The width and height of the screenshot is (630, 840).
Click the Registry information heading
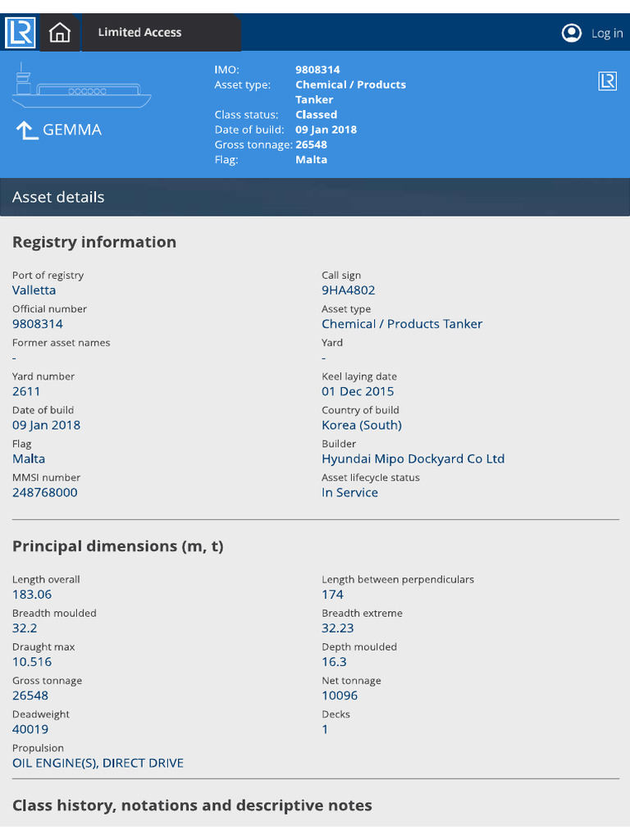(x=94, y=242)
